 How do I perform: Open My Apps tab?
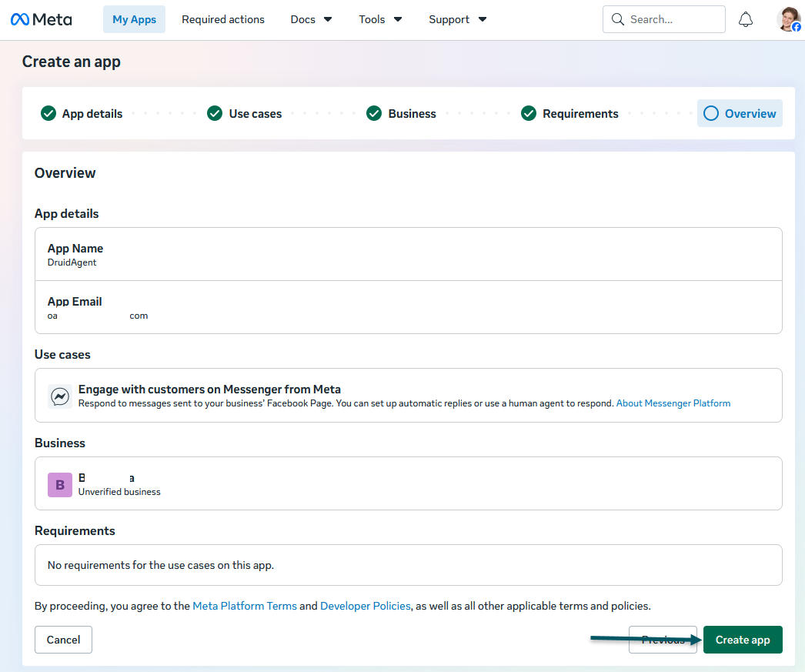pos(134,19)
